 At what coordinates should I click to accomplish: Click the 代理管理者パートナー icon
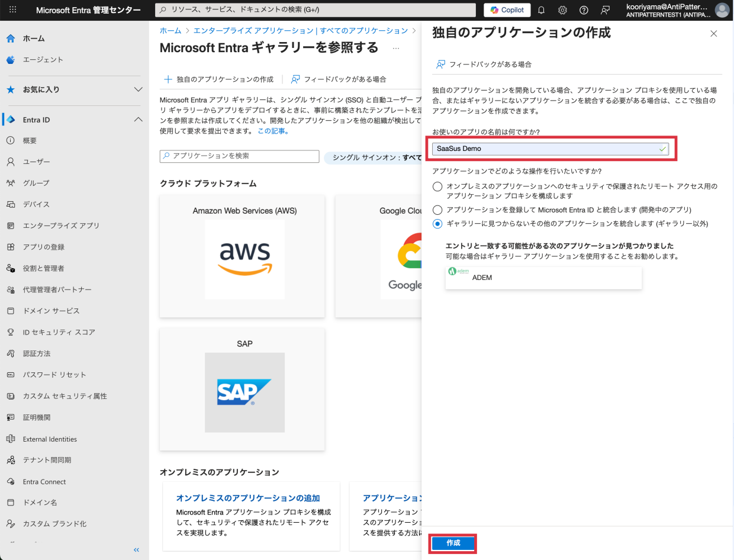click(10, 289)
